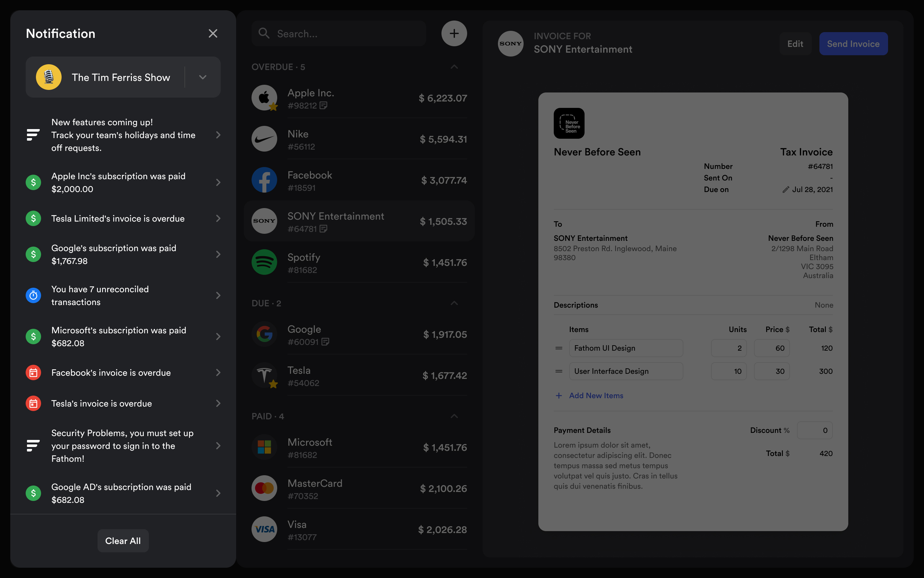Image resolution: width=924 pixels, height=578 pixels.
Task: Collapse the PAID section
Action: (454, 416)
